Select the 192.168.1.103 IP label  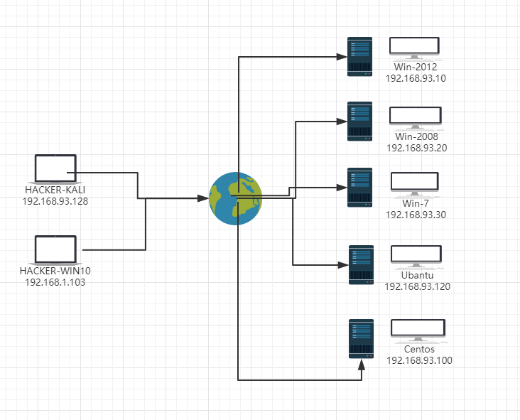[55, 282]
